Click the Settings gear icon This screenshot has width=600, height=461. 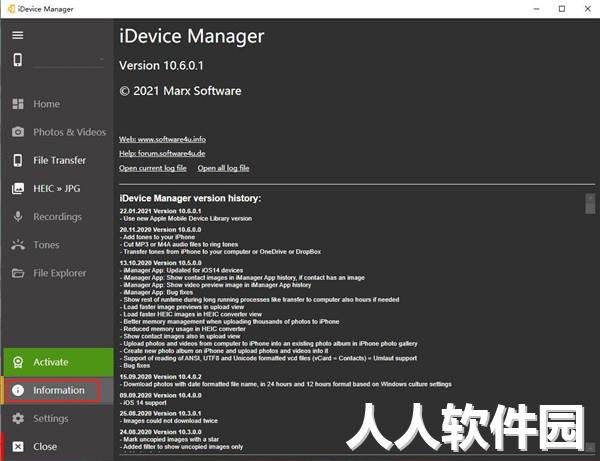click(x=18, y=419)
